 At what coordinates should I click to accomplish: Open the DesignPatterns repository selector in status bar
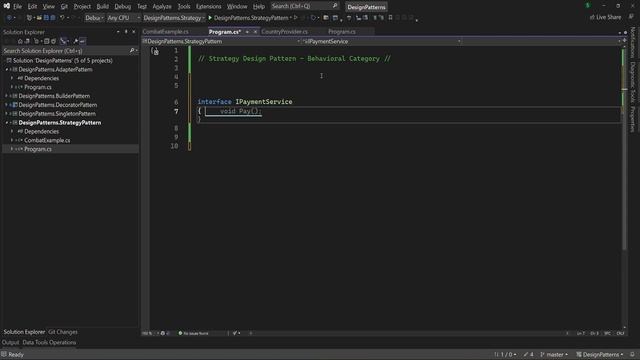[600, 355]
